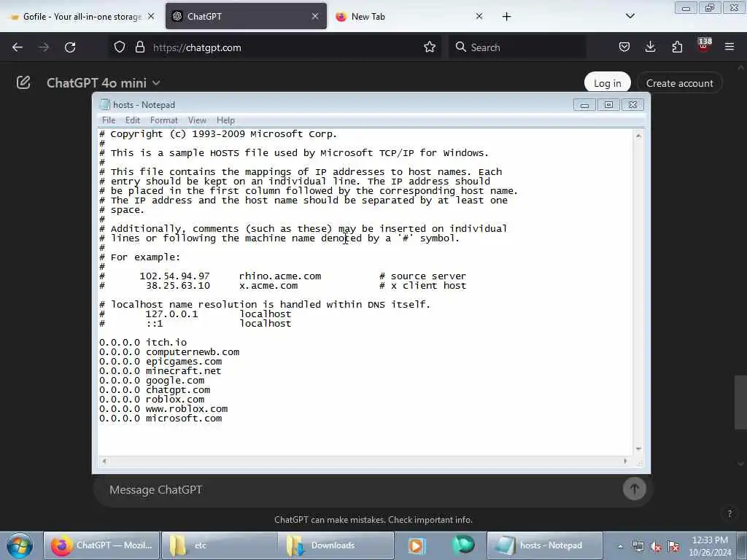
Task: Open the Firefox hamburger menu
Action: (729, 47)
